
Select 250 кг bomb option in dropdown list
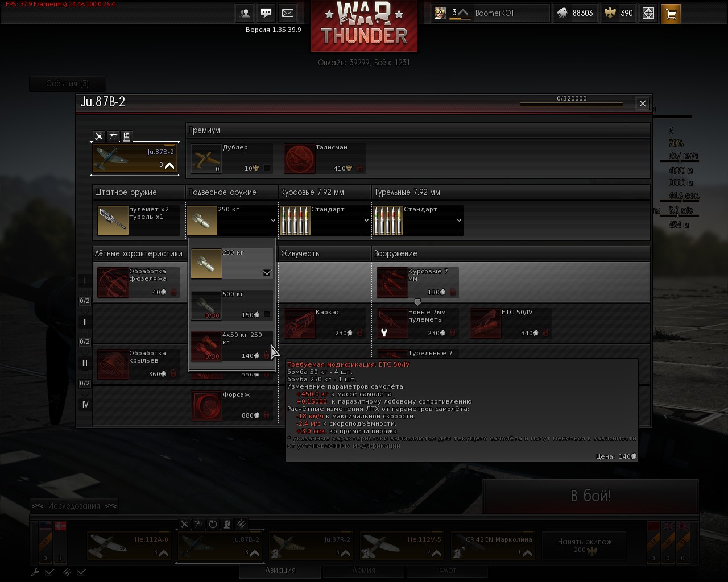(x=231, y=264)
